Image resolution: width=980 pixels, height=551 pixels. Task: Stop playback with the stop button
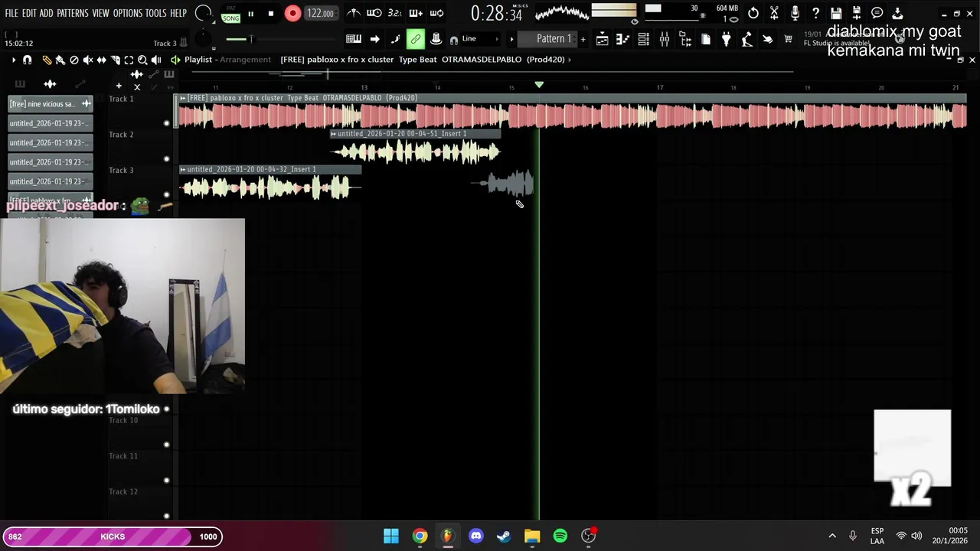270,14
